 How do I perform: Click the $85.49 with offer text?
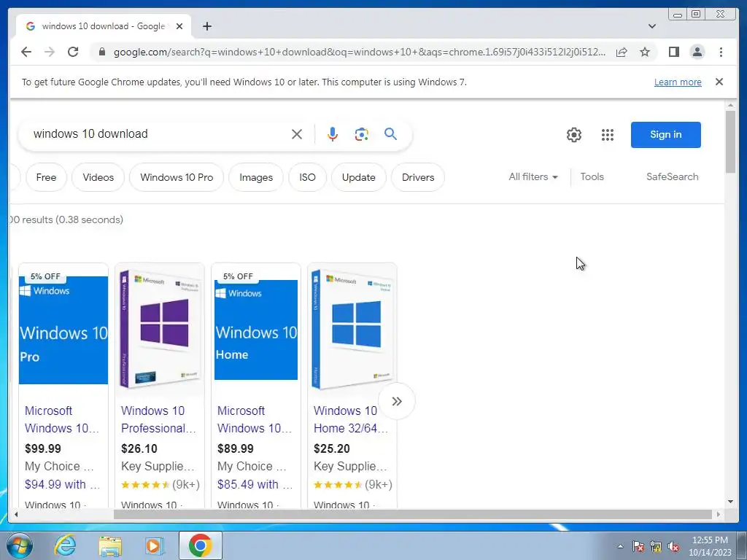[x=255, y=484]
